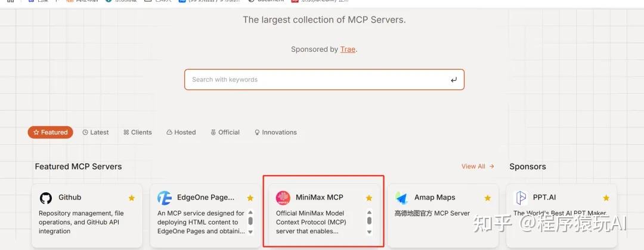Click the PPT.AI sponsor logo icon

521,198
